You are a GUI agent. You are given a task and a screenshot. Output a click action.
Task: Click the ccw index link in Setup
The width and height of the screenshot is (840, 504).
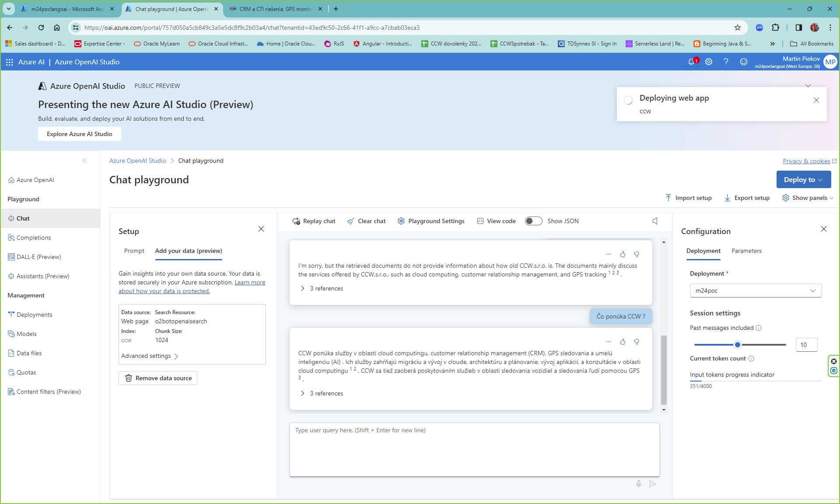[x=126, y=340]
